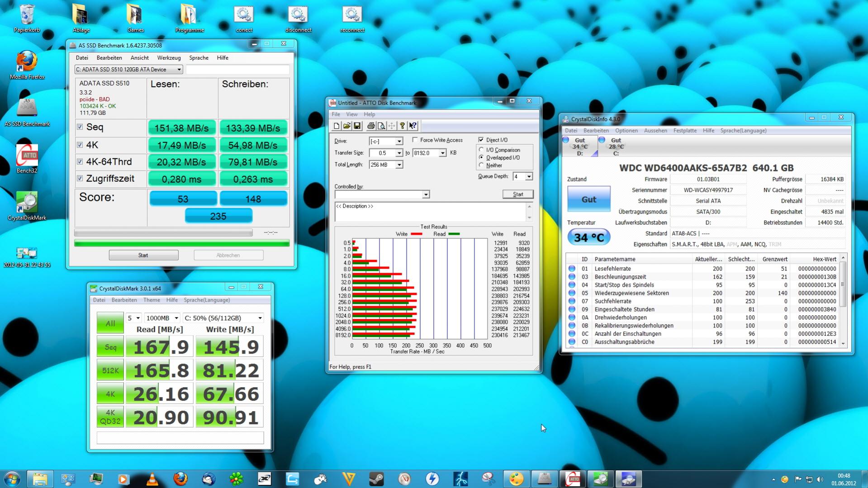Click the context help pointer icon in ATTO

pyautogui.click(x=413, y=126)
